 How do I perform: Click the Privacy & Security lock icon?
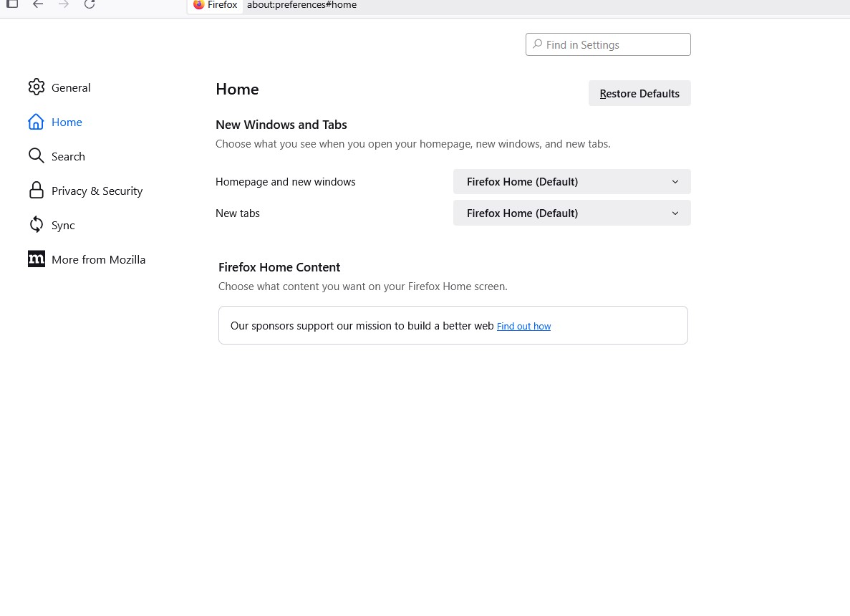(37, 190)
